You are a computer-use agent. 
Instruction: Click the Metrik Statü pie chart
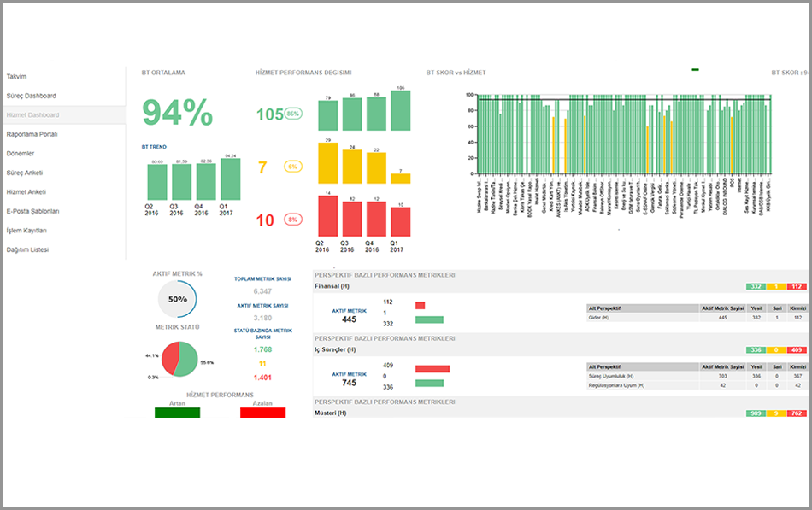(178, 359)
